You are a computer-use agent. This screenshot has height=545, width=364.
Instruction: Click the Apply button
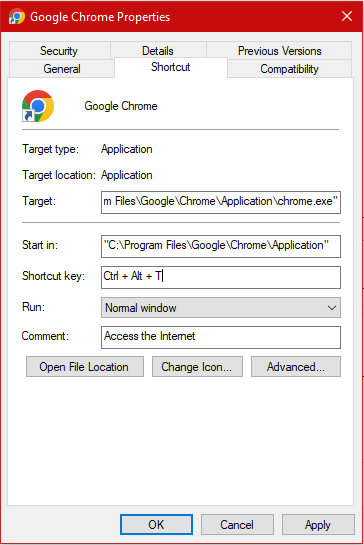click(318, 524)
